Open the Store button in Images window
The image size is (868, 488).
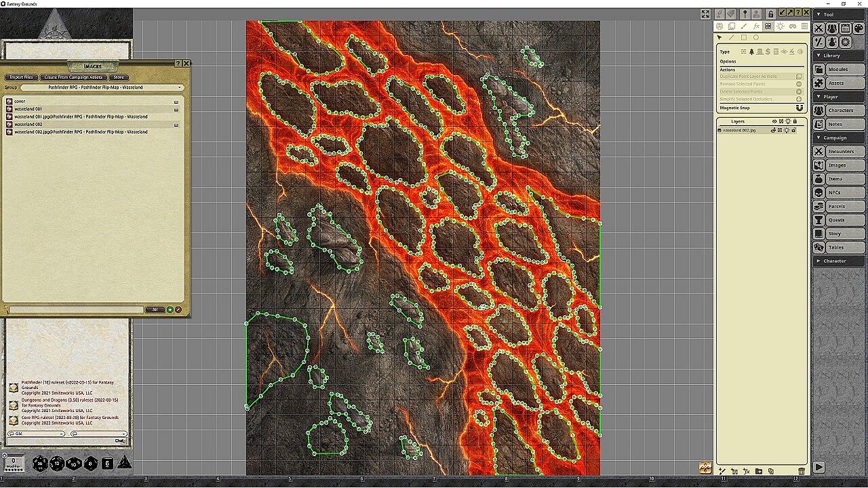pos(119,77)
